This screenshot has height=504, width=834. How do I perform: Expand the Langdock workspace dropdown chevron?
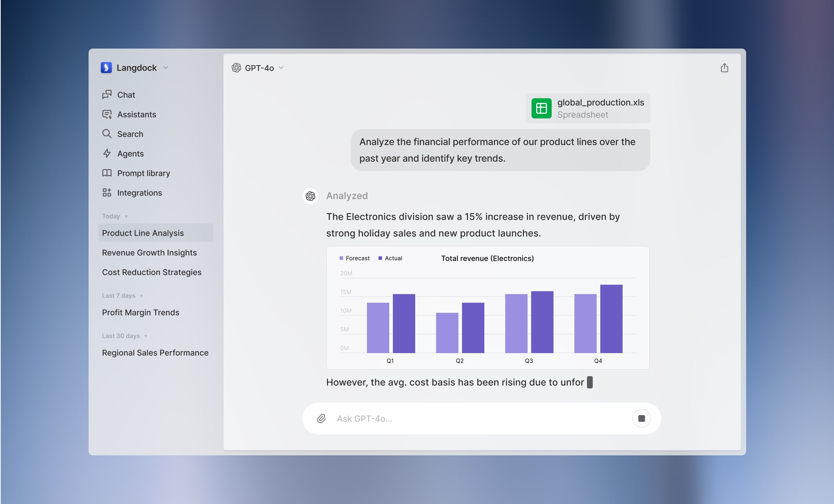click(x=166, y=68)
